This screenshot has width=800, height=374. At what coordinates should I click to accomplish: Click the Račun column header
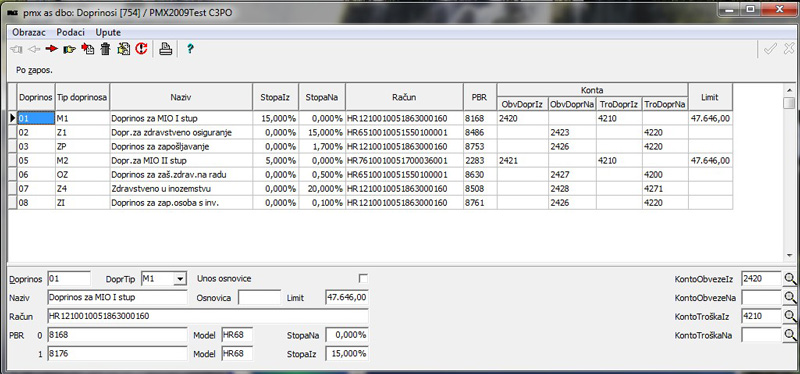click(x=404, y=97)
